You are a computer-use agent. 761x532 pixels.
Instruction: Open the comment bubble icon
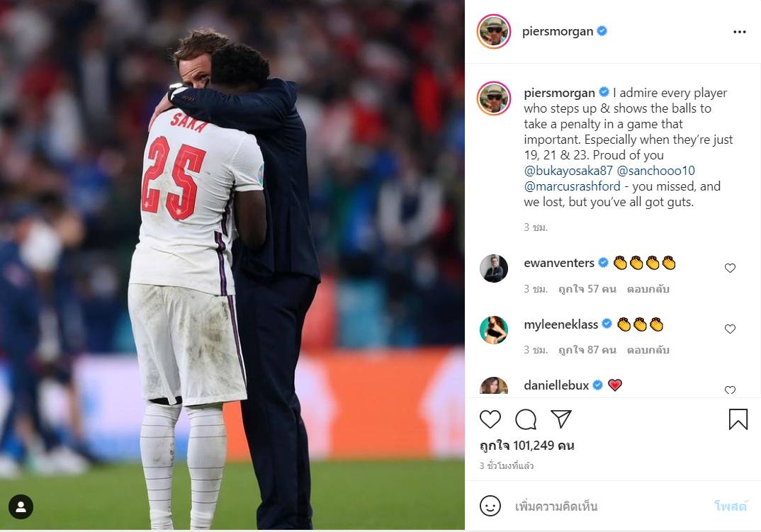coord(526,419)
